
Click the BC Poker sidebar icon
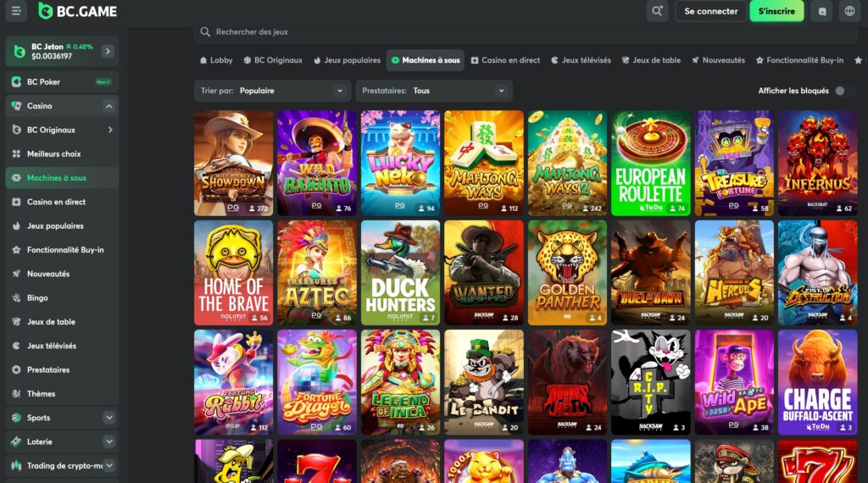tap(16, 82)
